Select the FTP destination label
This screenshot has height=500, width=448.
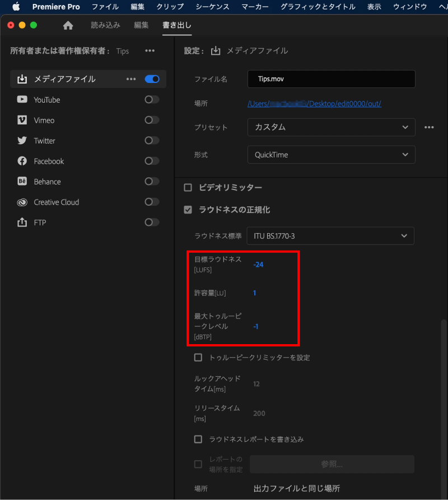point(40,223)
